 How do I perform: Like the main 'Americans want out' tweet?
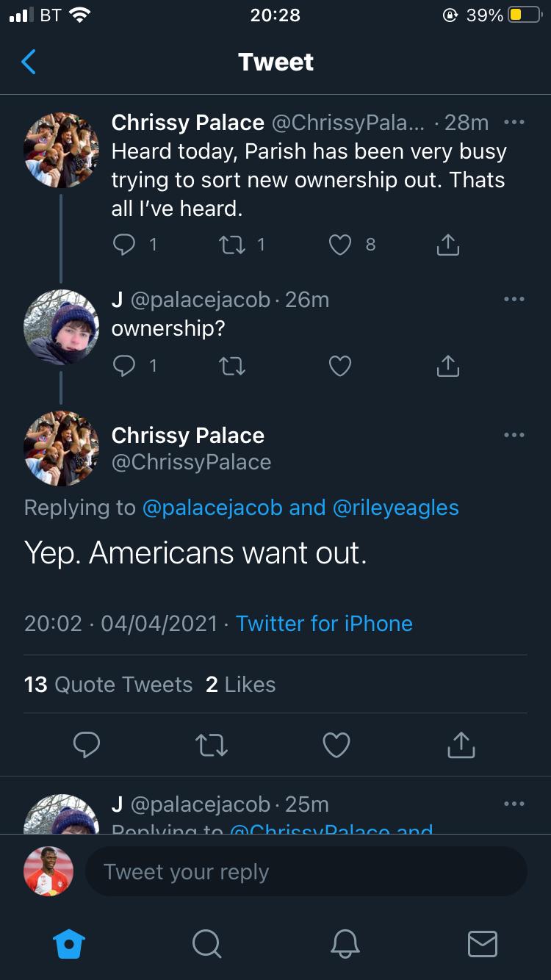(x=336, y=745)
